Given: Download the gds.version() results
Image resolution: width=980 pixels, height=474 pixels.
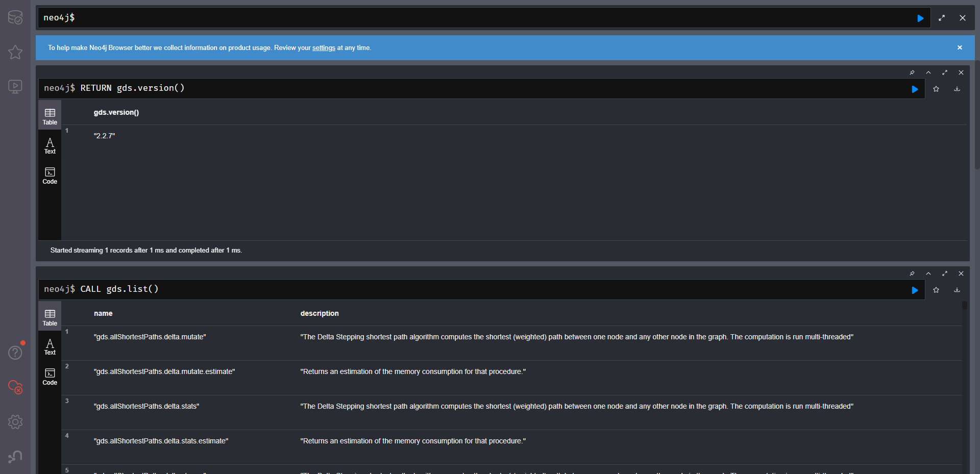Looking at the screenshot, I should pos(957,89).
